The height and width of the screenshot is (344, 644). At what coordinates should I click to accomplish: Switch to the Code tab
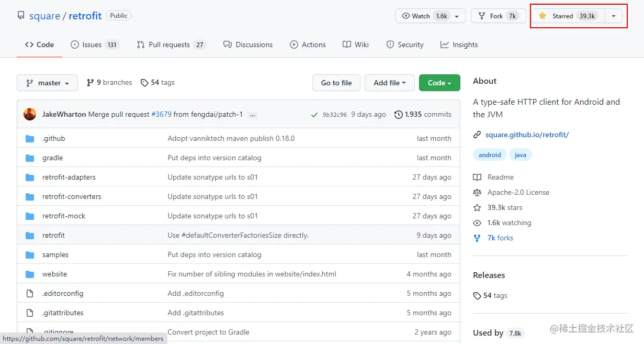(40, 45)
